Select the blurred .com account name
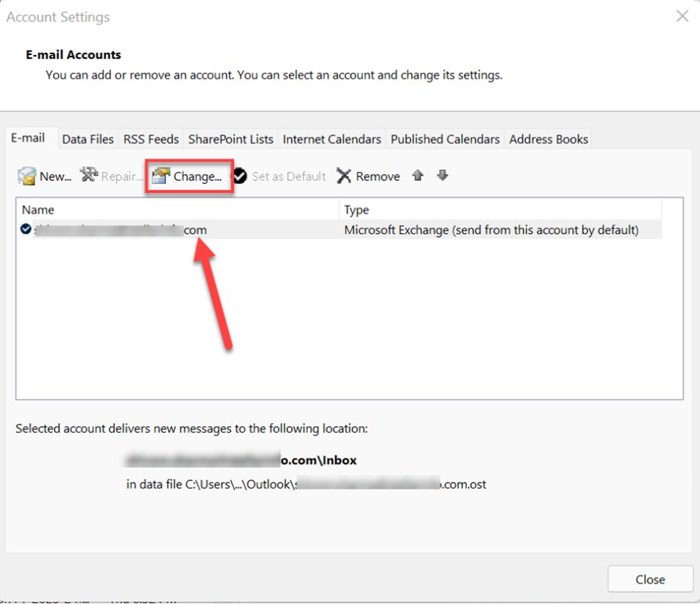 [120, 230]
